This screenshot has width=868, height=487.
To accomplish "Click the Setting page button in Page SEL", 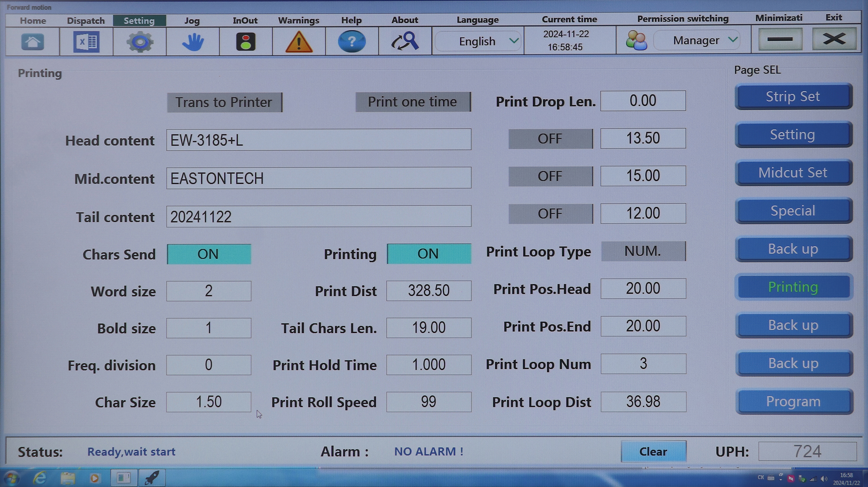I will point(793,134).
